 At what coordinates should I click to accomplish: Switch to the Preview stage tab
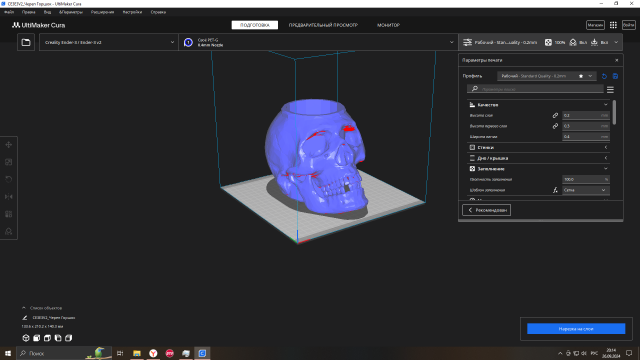coord(323,25)
